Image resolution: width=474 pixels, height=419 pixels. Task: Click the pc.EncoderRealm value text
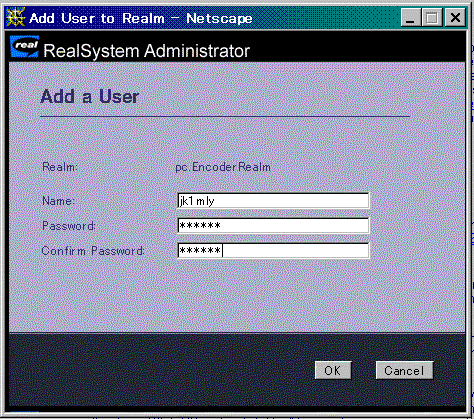tap(223, 167)
